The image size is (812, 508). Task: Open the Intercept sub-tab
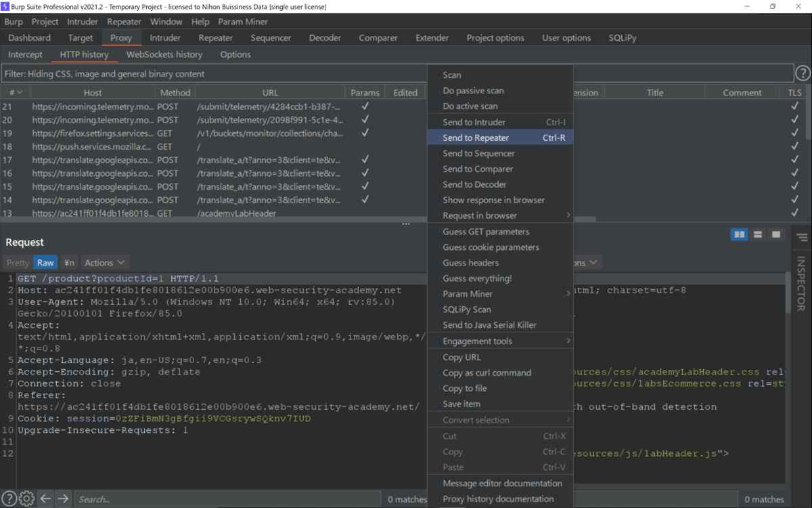(25, 54)
